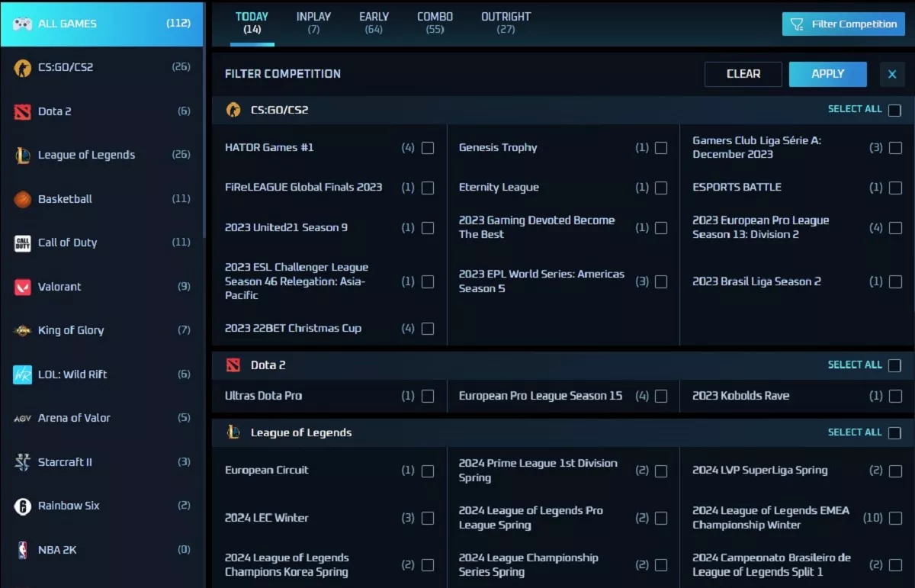
Task: Click the All Games controller icon
Action: click(22, 24)
